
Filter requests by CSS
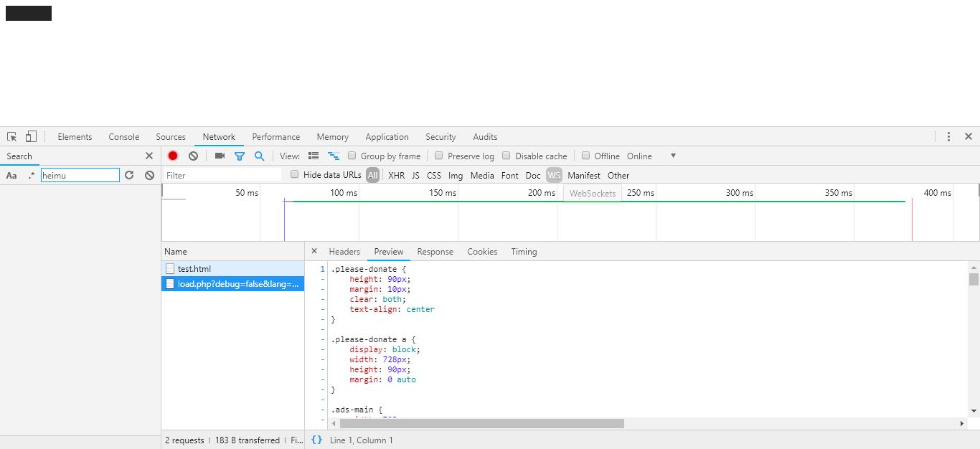[434, 175]
